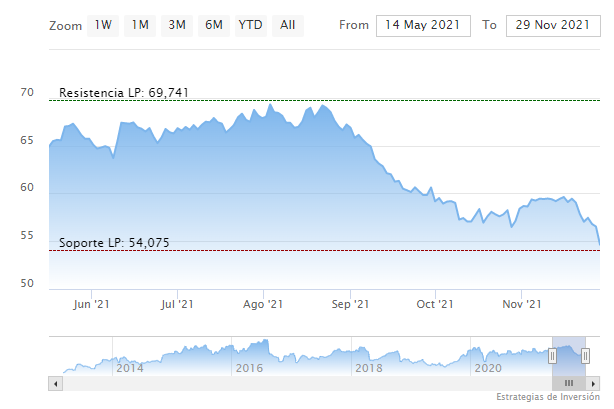Click the navigator's left range handle
Viewport: 614px width, 409px height.
(x=551, y=356)
